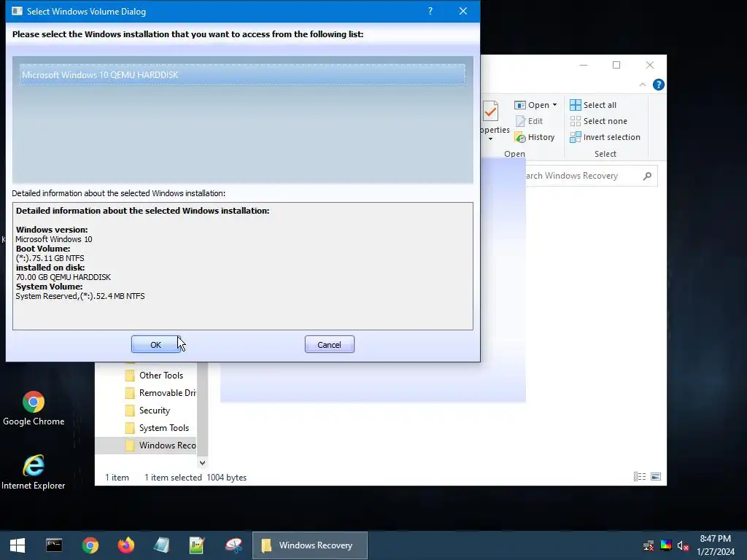Minimize the Windows Recovery Explorer window
The width and height of the screenshot is (747, 560).
click(x=584, y=65)
